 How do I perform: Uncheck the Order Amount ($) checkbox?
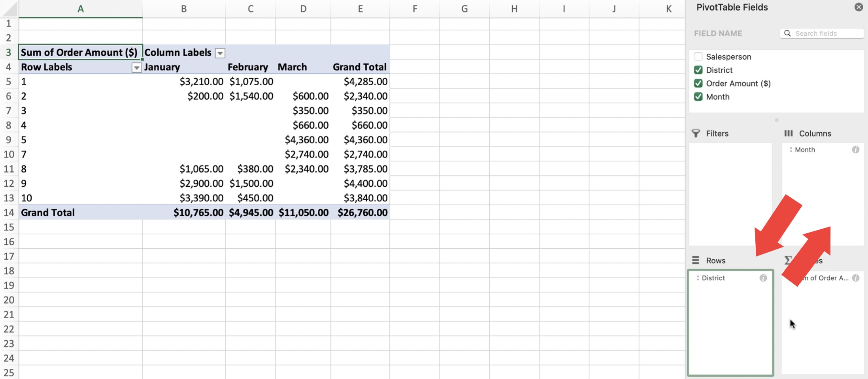[698, 83]
